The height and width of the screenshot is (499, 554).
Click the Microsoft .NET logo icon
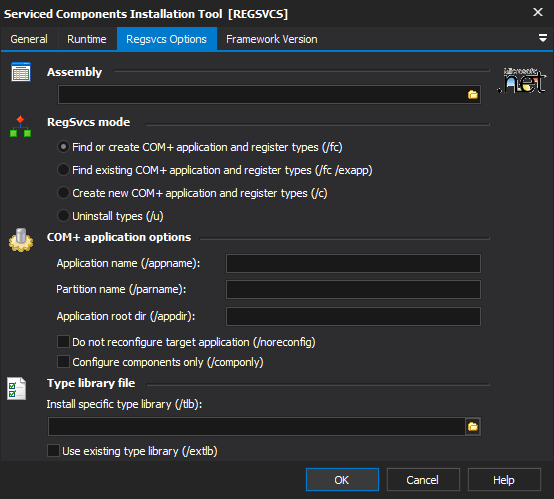(522, 81)
